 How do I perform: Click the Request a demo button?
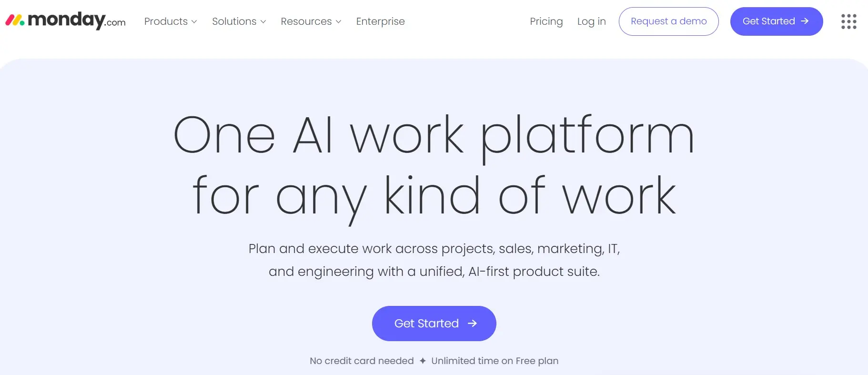point(668,21)
